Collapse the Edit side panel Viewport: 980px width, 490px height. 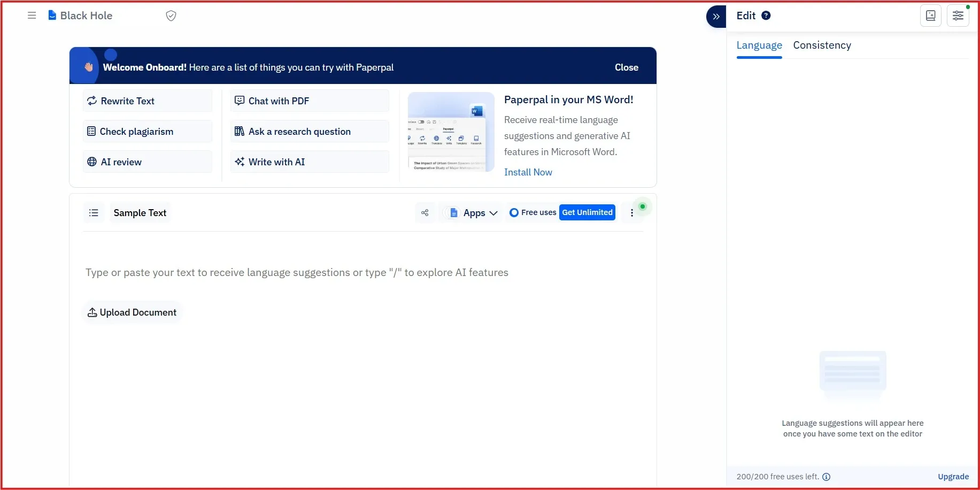click(716, 17)
